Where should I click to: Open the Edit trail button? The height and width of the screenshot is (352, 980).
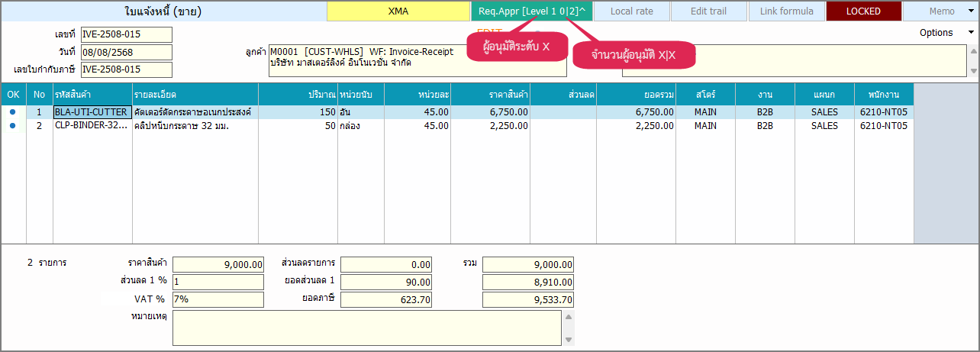[x=708, y=11]
